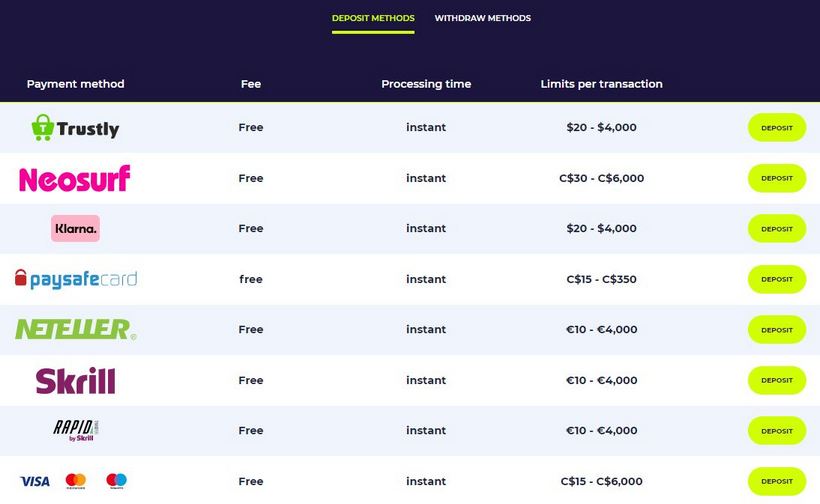
Task: Open the Withdraw Methods tab
Action: click(482, 18)
